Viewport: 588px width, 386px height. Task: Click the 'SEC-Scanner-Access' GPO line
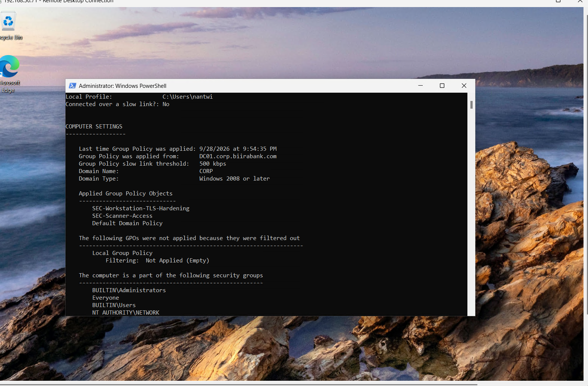click(x=122, y=216)
